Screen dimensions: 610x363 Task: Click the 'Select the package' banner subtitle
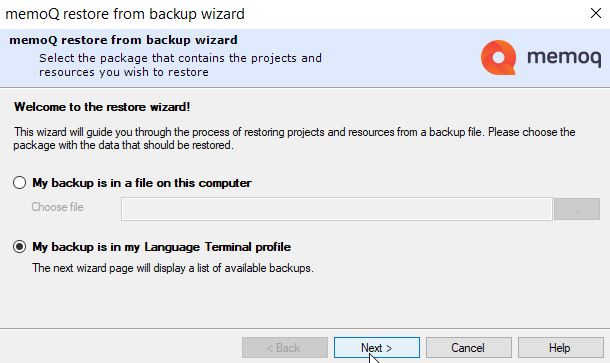(181, 65)
